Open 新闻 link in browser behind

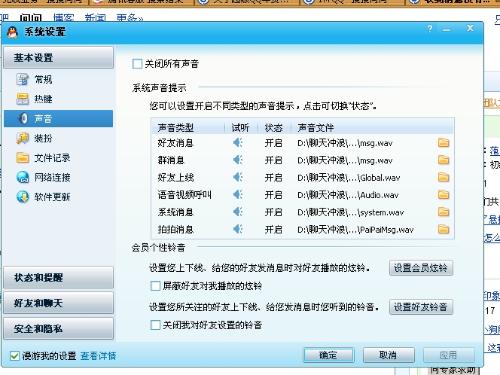tap(95, 18)
